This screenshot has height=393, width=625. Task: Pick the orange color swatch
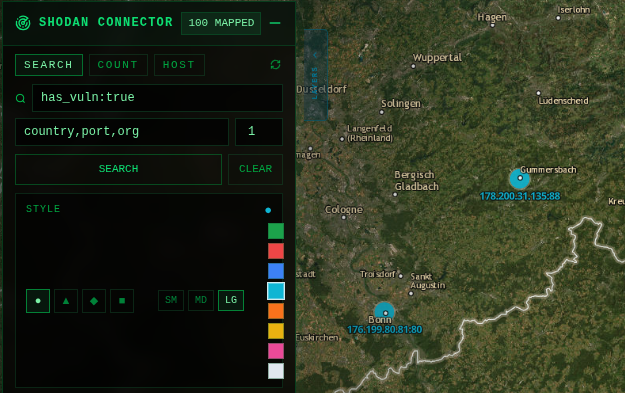pyautogui.click(x=276, y=311)
